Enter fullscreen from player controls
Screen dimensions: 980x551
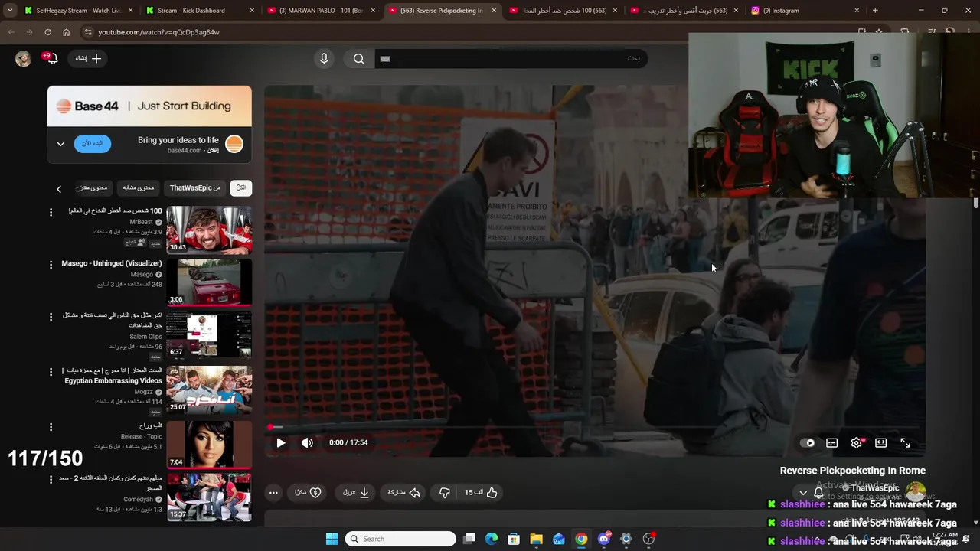tap(906, 442)
